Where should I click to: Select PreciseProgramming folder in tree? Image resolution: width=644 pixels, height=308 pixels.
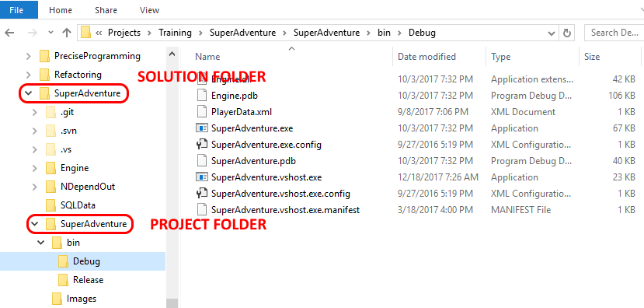[x=97, y=55]
